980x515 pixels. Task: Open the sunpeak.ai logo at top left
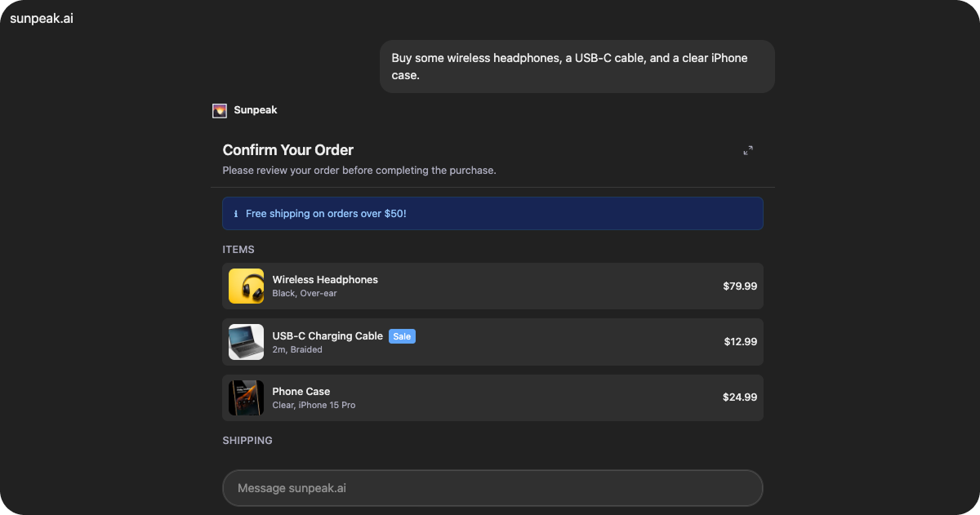click(x=42, y=18)
